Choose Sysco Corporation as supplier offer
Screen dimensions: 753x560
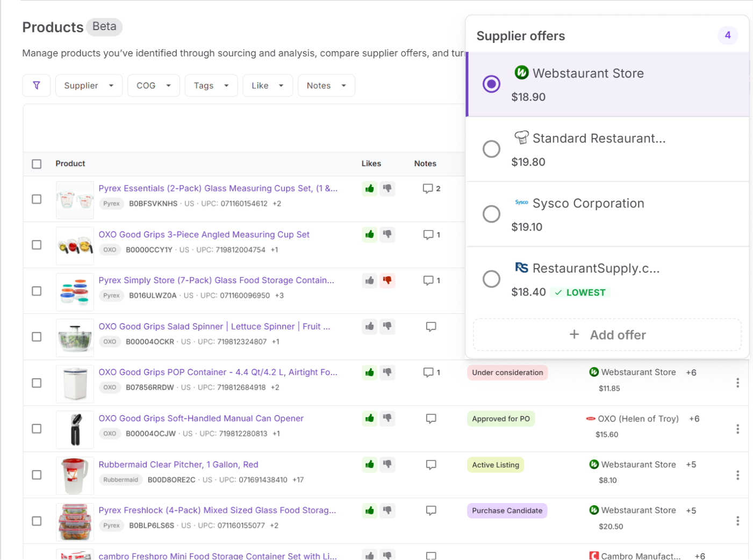[x=491, y=214]
